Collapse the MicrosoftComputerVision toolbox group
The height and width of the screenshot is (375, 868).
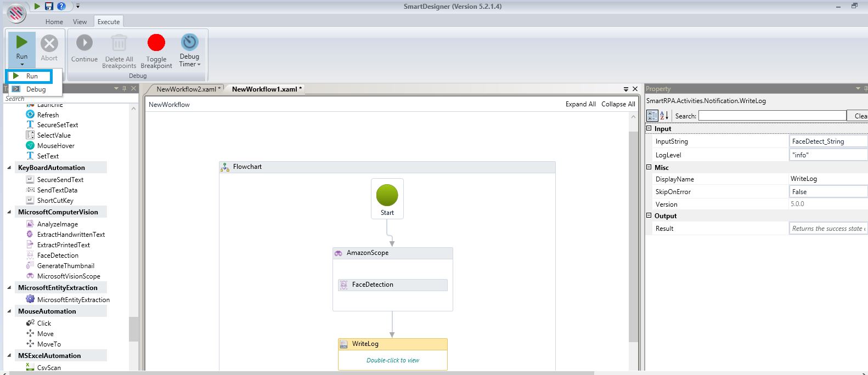click(9, 212)
